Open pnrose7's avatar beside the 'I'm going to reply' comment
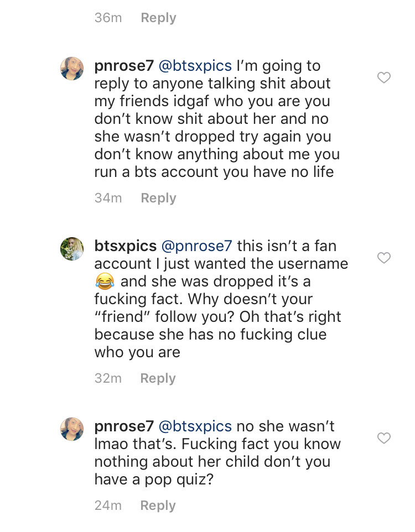 72,69
